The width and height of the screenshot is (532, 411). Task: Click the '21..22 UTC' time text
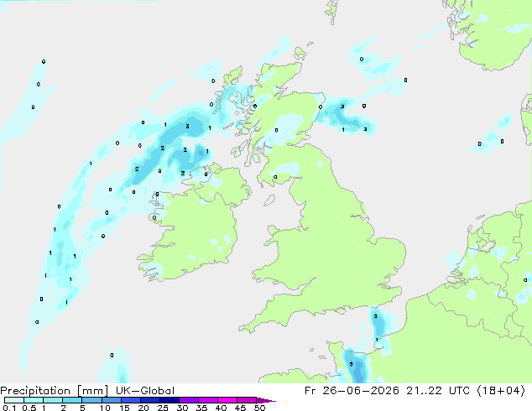[438, 391]
